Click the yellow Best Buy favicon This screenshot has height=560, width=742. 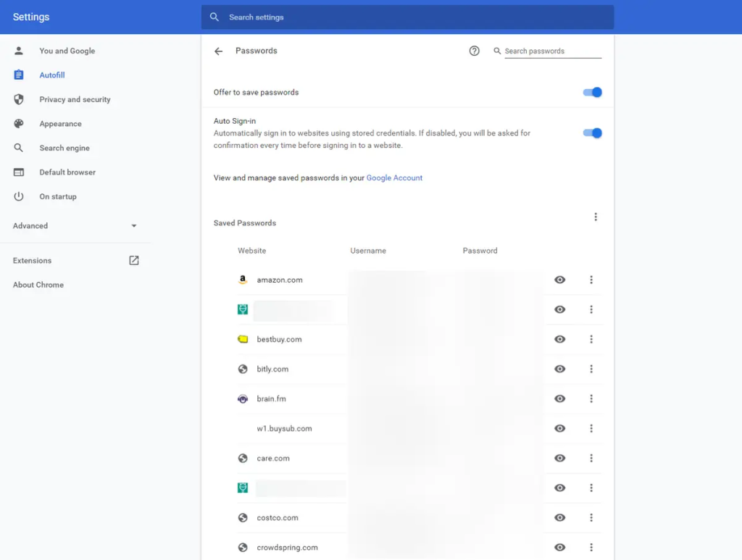(x=243, y=339)
